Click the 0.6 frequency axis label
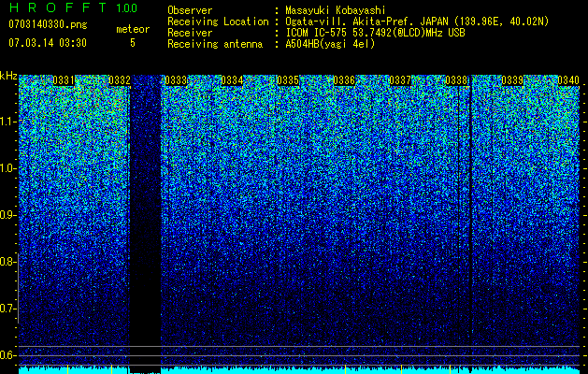This screenshot has width=588, height=374. tap(7, 355)
